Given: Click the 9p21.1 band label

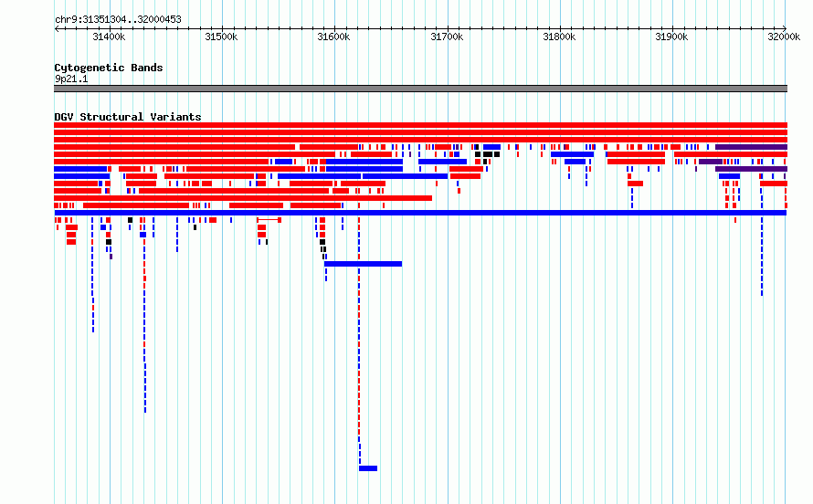Looking at the screenshot, I should 71,79.
